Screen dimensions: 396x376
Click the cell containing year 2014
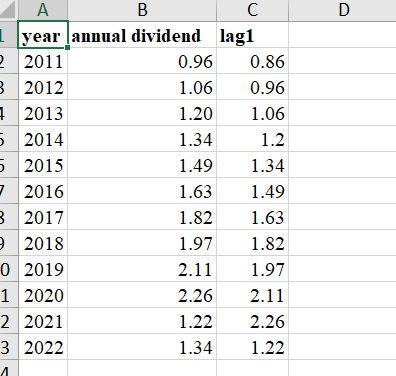(x=43, y=139)
